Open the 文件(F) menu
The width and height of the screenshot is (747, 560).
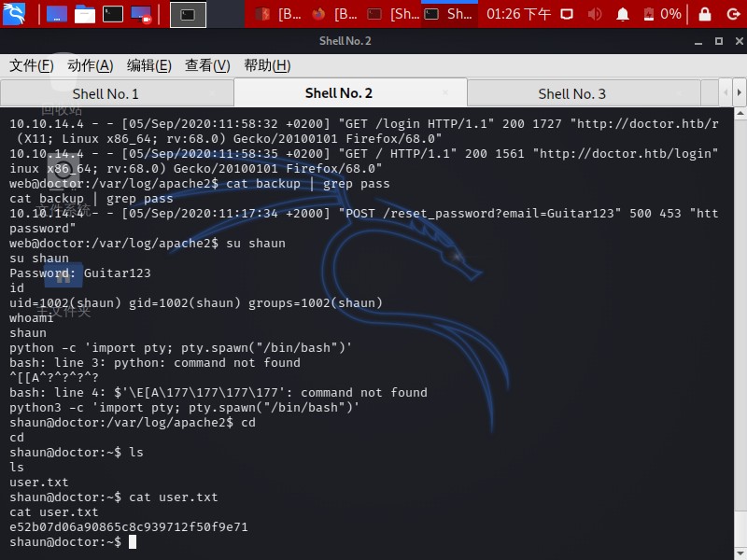32,65
